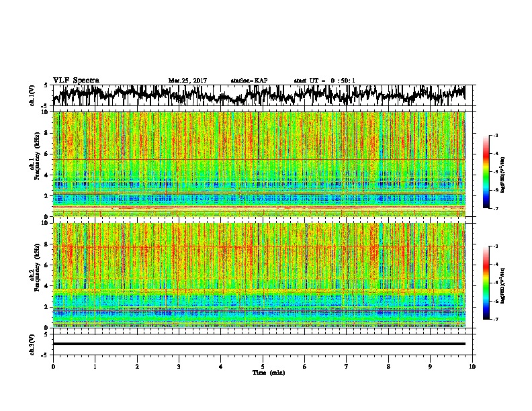532x411 pixels.
Task: Click the ch.2 color bar unit label
Action: pyautogui.click(x=503, y=285)
